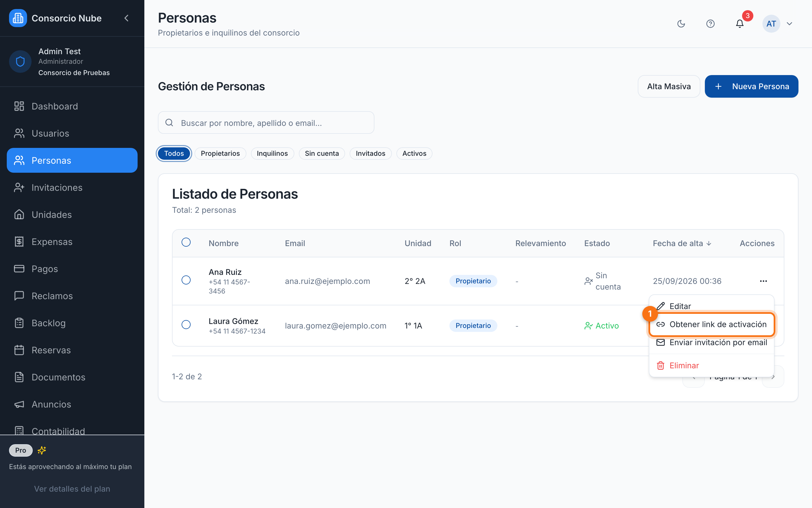Open Unidades in the sidebar
Screen dimensions: 812x508
pos(72,215)
